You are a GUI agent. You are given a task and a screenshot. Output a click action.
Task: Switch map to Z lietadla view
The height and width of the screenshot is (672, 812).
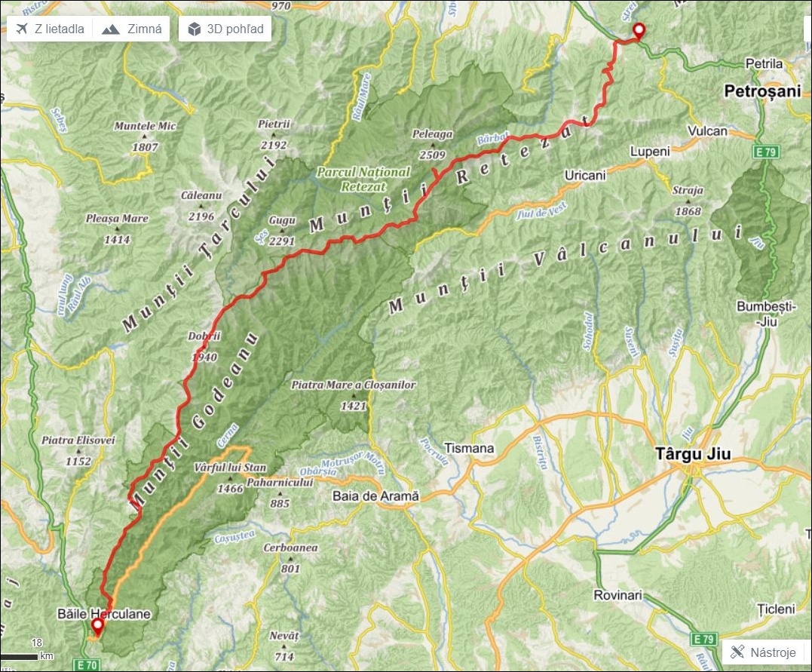50,29
